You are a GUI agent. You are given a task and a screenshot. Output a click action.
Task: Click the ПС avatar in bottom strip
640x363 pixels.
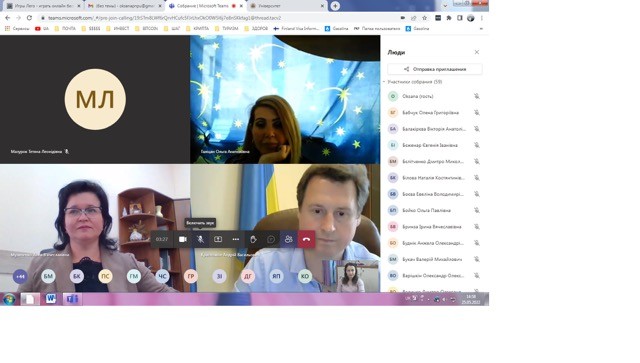(x=105, y=276)
